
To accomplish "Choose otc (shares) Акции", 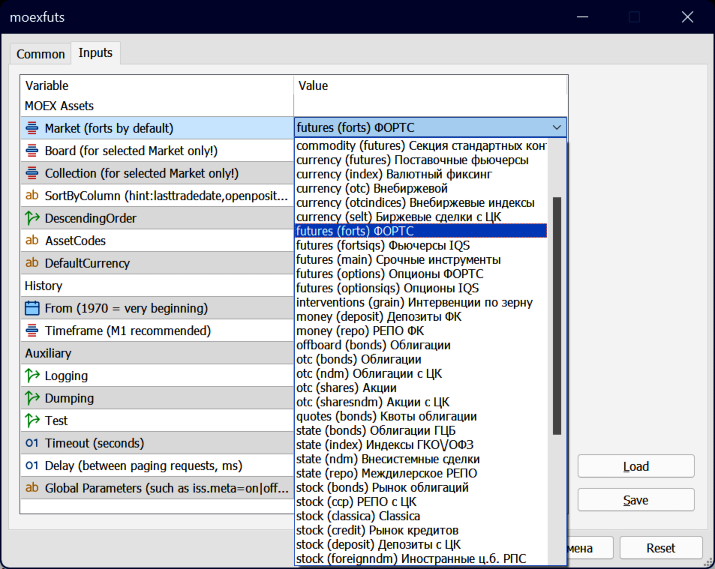I will pyautogui.click(x=421, y=388).
